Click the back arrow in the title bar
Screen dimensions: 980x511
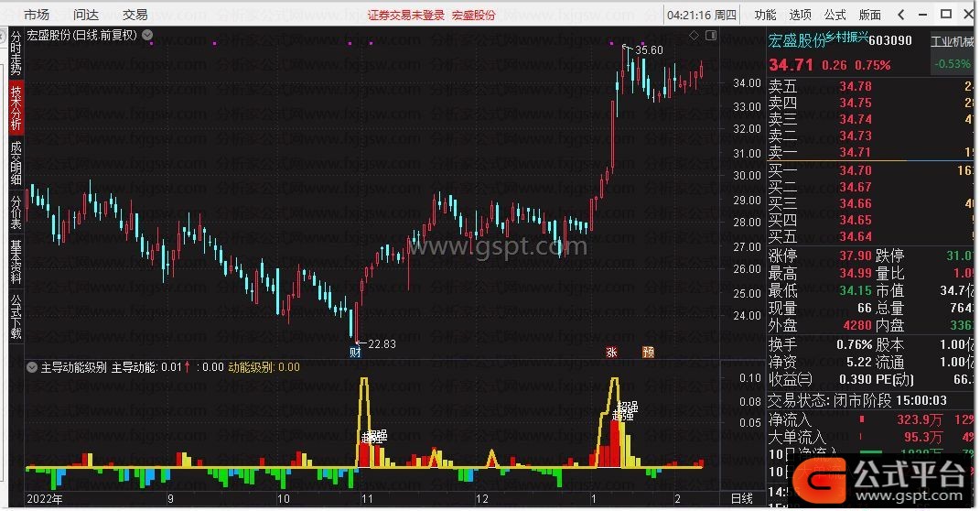[900, 15]
